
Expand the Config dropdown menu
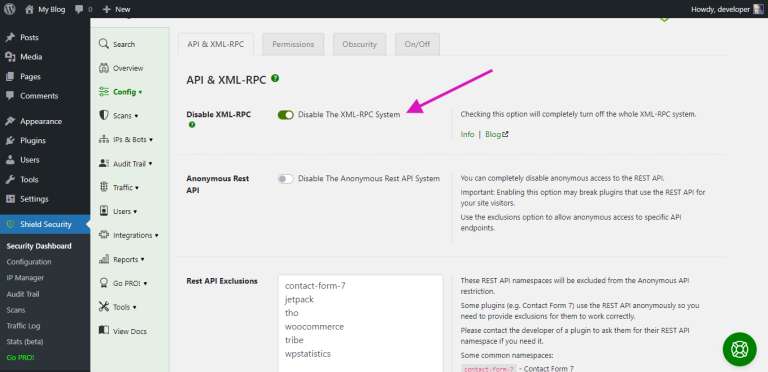140,92
